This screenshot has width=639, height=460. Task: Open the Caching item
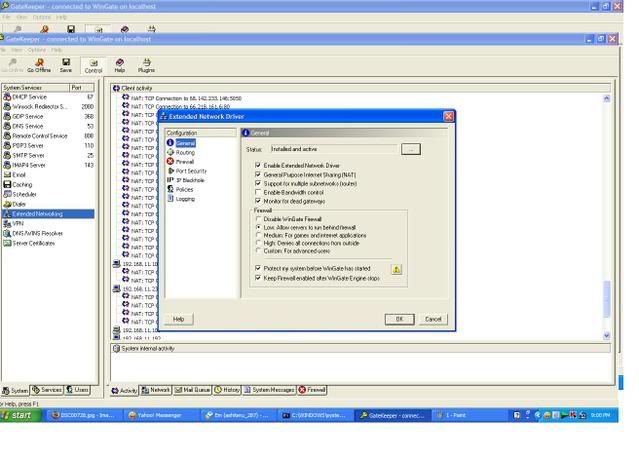[x=18, y=185]
